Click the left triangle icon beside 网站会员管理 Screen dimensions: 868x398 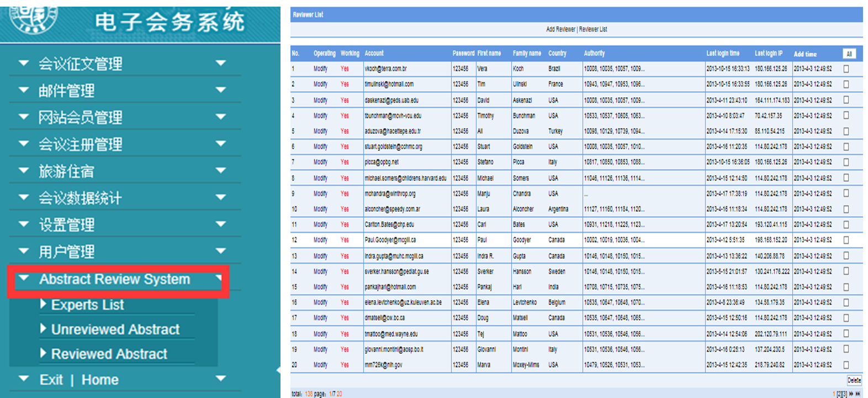24,117
